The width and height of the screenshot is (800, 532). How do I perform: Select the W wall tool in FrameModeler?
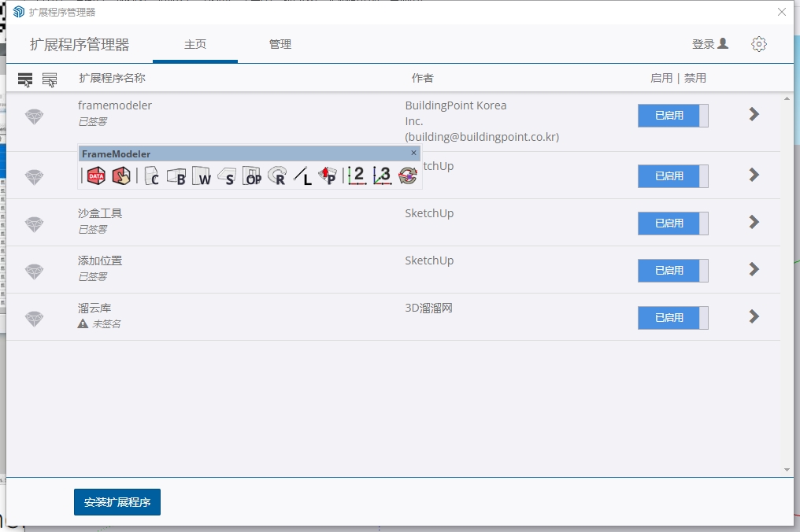[x=202, y=176]
